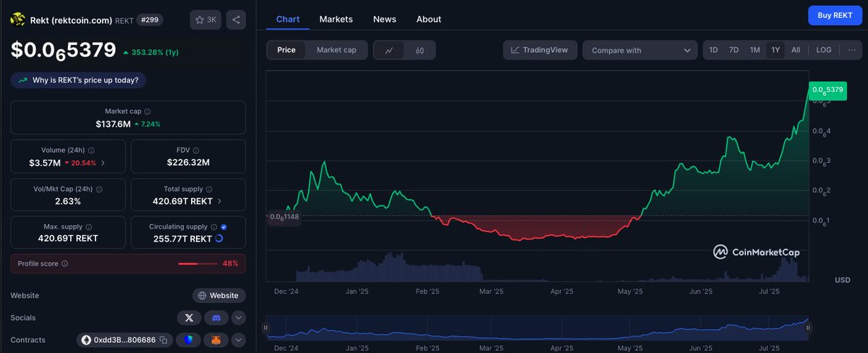Click the circulating supply progress ring
This screenshot has height=353, width=868.
pos(220,238)
